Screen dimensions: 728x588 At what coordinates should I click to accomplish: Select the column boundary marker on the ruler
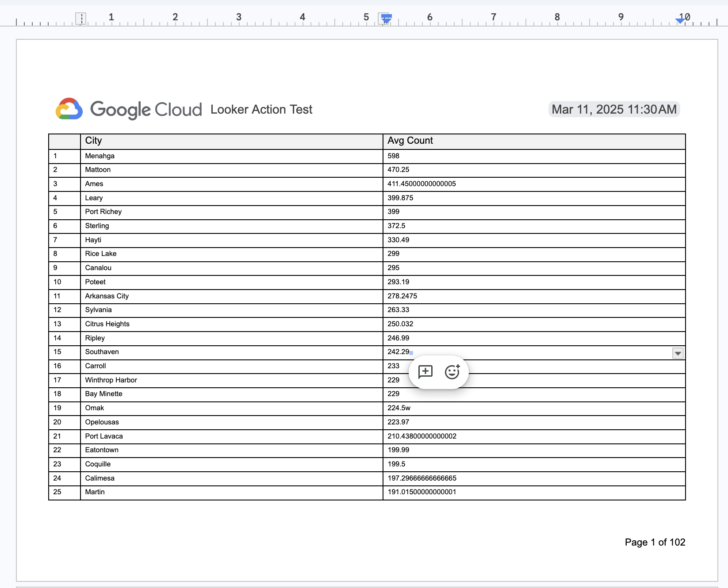[x=386, y=19]
